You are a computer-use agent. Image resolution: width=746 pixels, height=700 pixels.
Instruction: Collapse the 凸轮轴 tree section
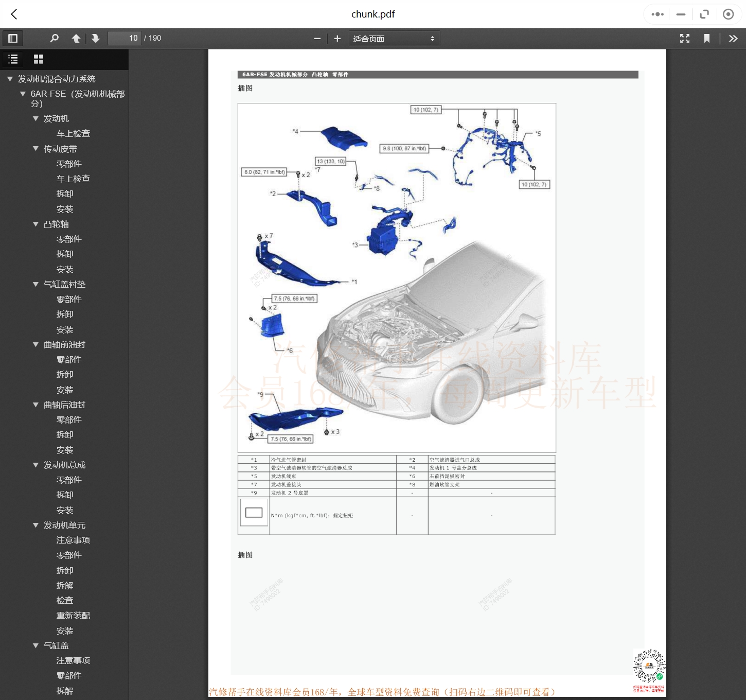[x=35, y=224]
